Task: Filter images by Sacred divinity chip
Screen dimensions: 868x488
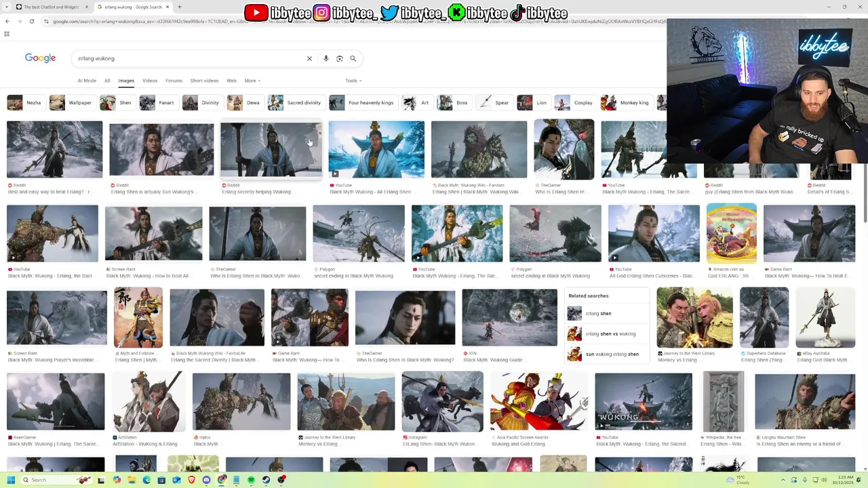Action: [x=295, y=102]
